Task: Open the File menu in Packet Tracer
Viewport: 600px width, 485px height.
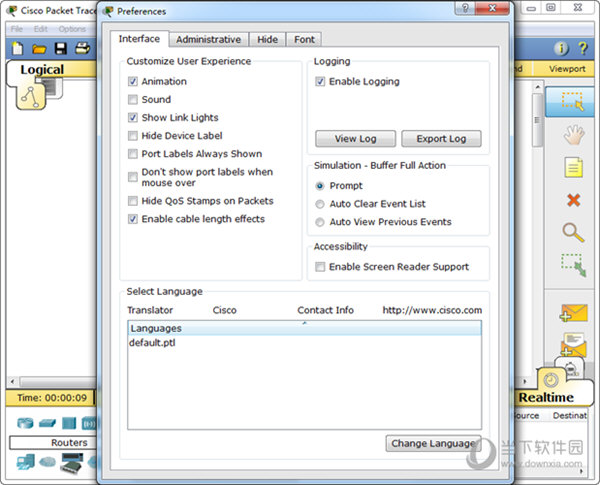Action: pos(17,29)
